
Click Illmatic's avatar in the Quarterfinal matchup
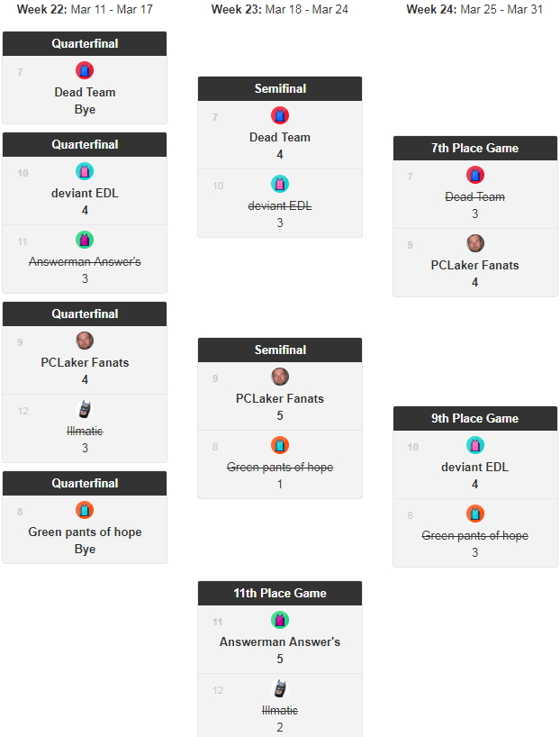coord(85,409)
